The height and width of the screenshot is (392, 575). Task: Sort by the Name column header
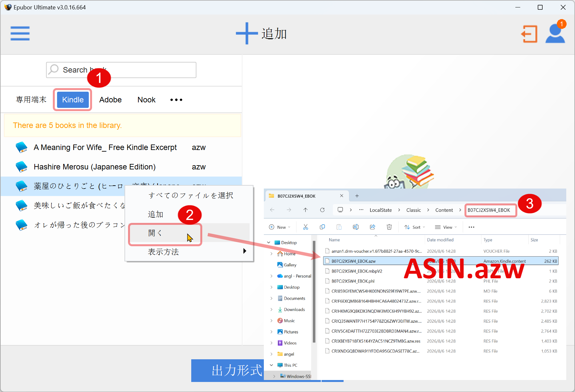[x=334, y=240]
